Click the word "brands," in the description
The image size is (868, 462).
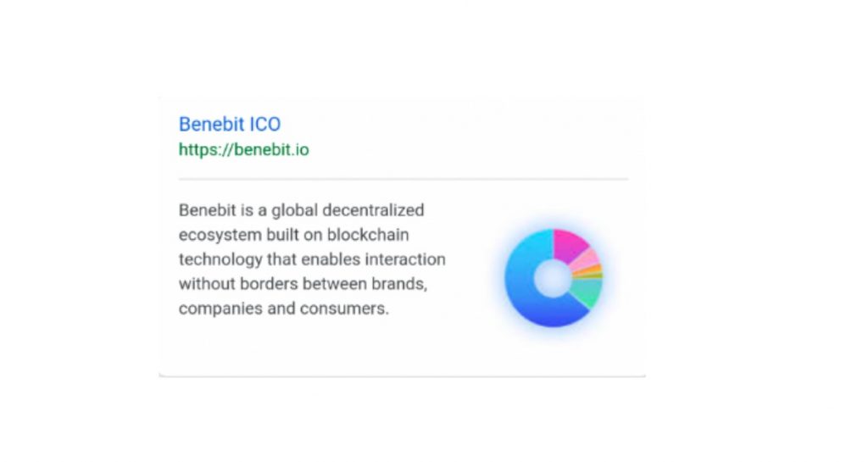[x=399, y=284]
